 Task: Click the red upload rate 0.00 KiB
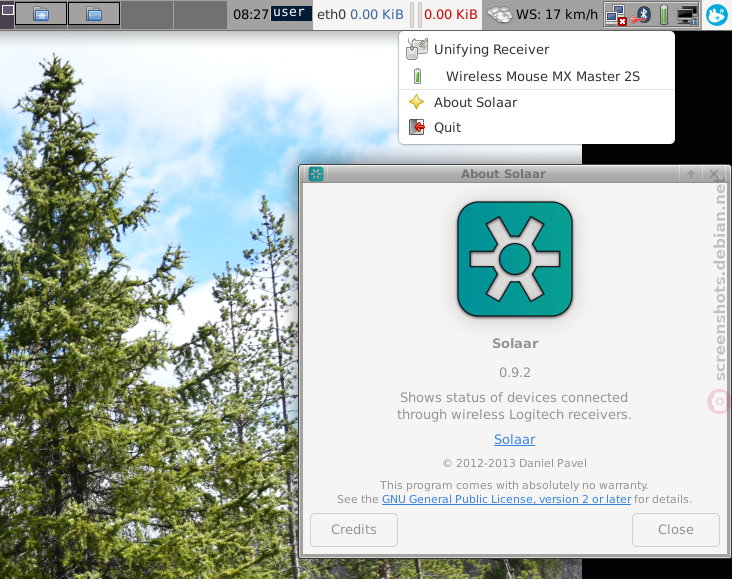pyautogui.click(x=450, y=14)
